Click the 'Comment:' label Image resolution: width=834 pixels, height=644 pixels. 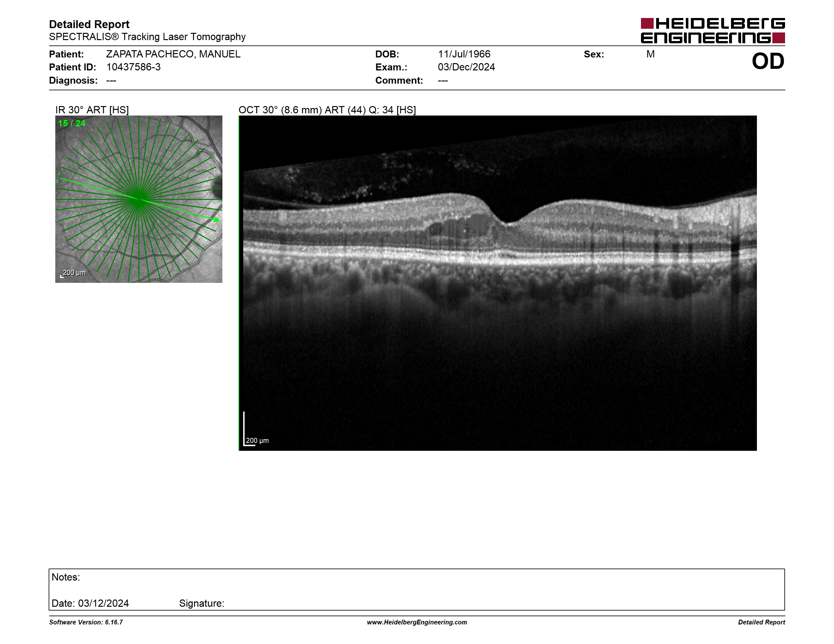tap(399, 80)
